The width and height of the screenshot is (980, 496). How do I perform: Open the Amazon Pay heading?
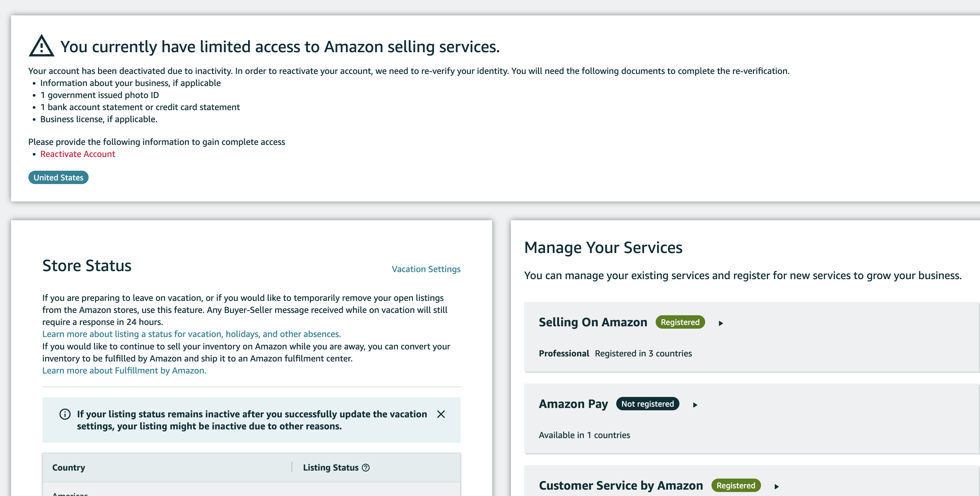pos(573,404)
